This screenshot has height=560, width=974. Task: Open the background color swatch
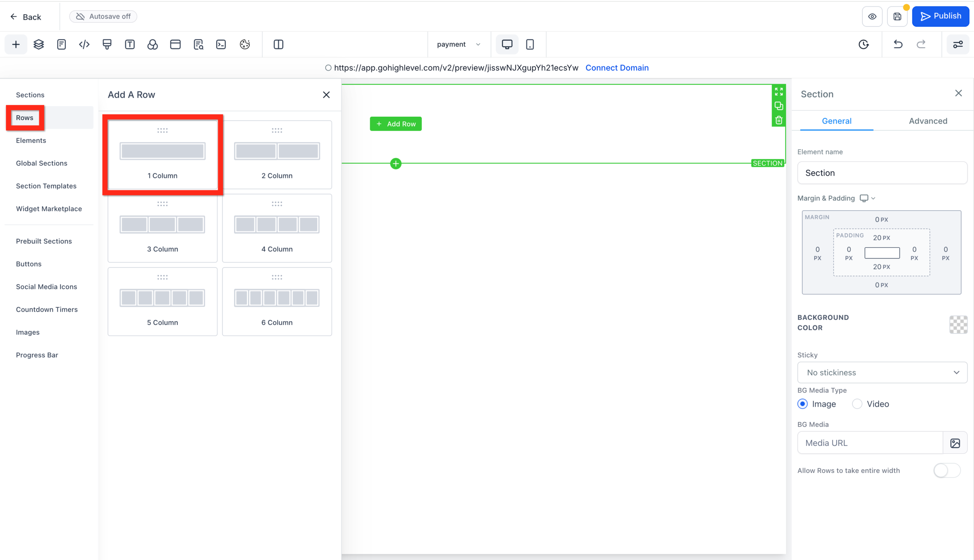click(958, 325)
